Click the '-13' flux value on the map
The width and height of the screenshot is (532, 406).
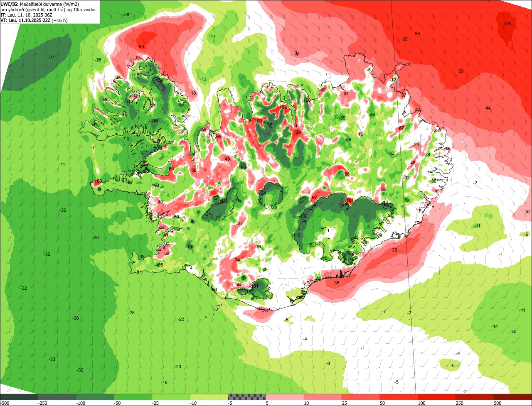[x=203, y=79]
